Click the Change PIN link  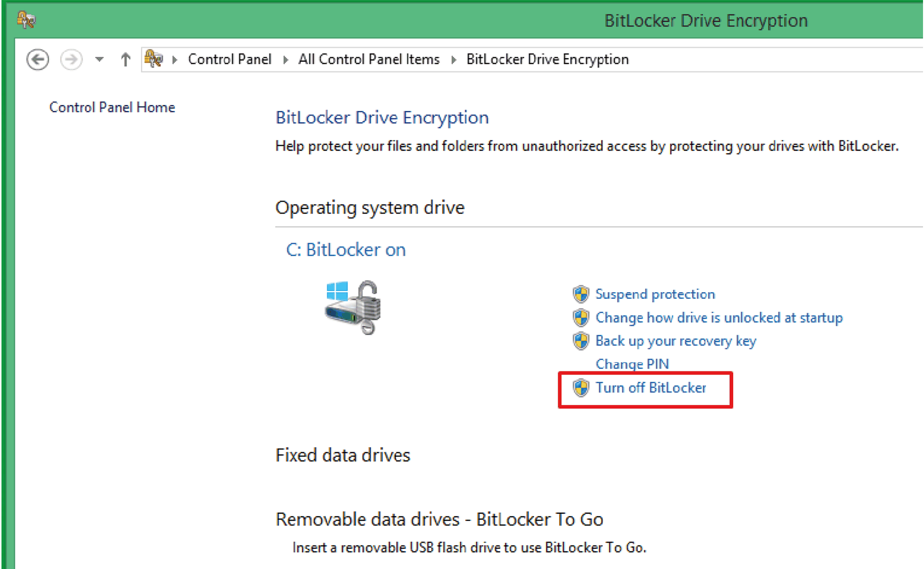[632, 364]
